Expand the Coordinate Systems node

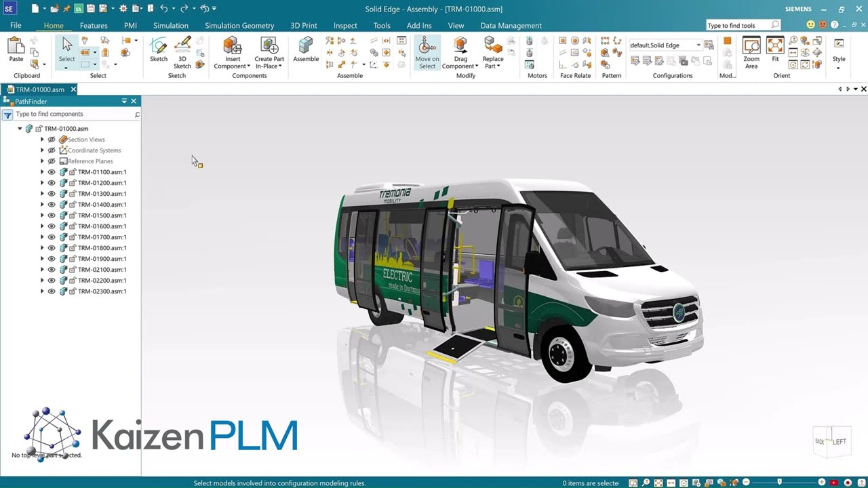click(42, 150)
